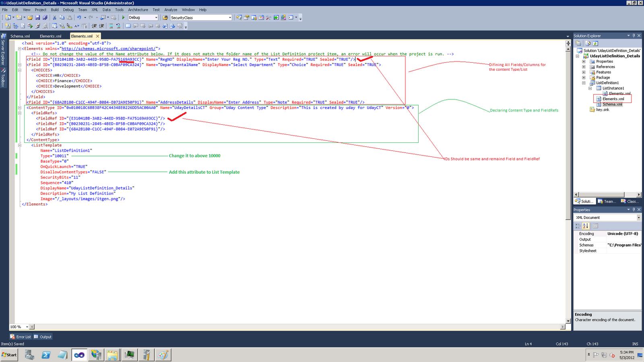644x362 pixels.
Task: Save the current file with Save icon
Action: pyautogui.click(x=37, y=18)
